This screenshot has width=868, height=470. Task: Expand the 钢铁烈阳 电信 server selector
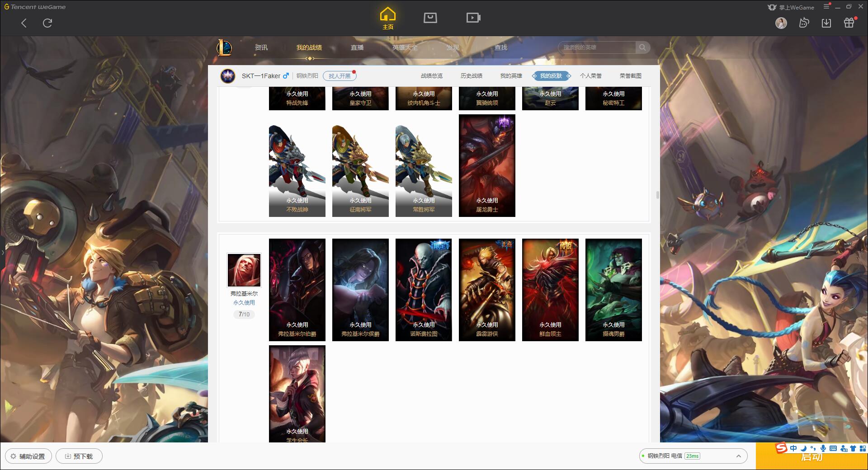tap(693, 456)
